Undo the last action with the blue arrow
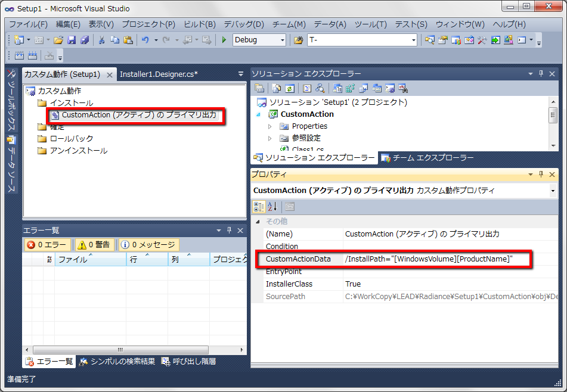 tap(145, 40)
